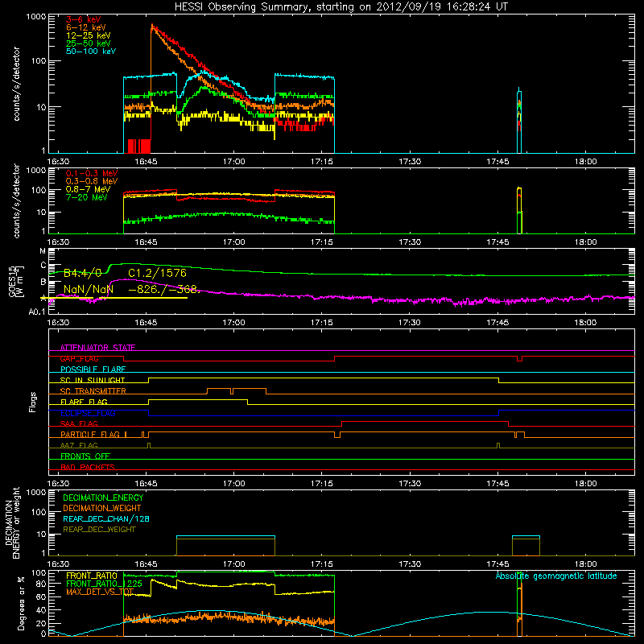Click the green 7-20 MeV legend entry
Image resolution: width=644 pixels, height=644 pixels.
[x=86, y=197]
